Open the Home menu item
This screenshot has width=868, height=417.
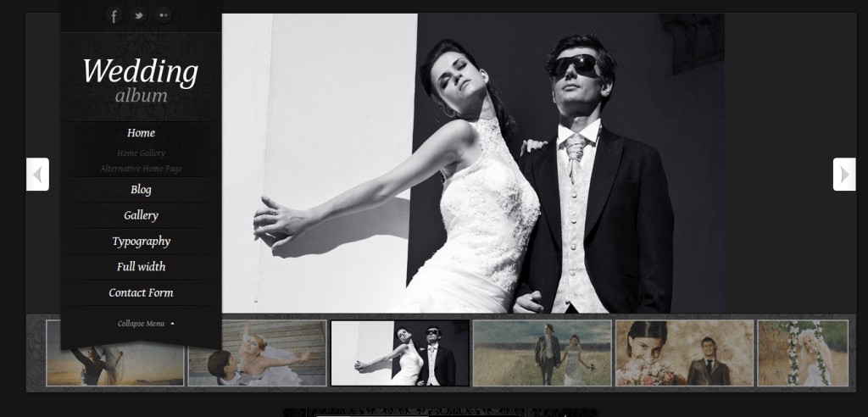pos(142,133)
